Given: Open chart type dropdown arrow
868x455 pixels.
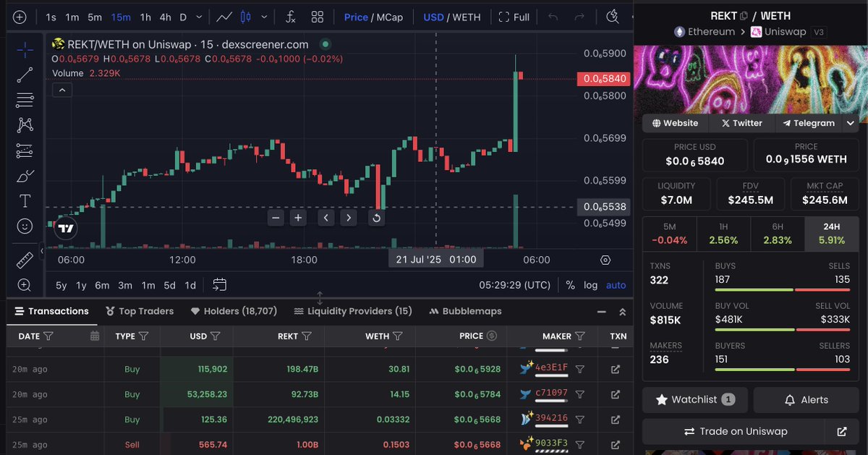Looking at the screenshot, I should [264, 17].
